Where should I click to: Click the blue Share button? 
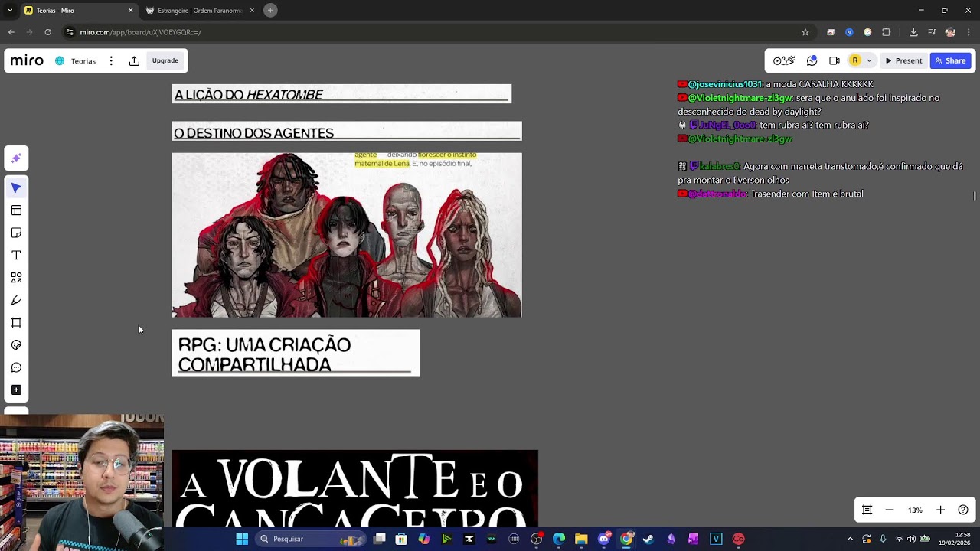click(x=950, y=60)
